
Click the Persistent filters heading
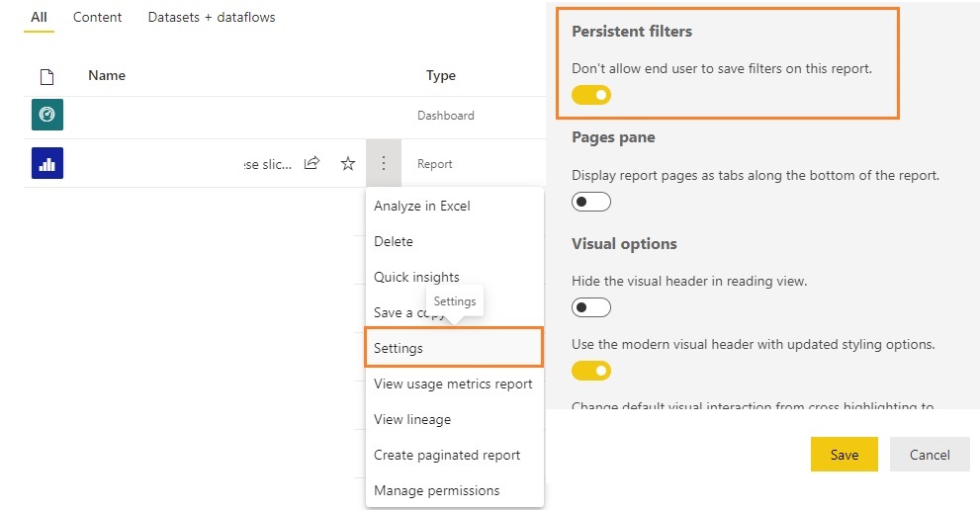632,32
